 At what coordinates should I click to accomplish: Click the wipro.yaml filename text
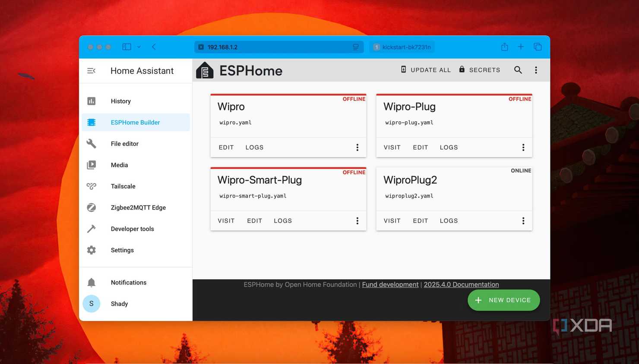coord(235,122)
